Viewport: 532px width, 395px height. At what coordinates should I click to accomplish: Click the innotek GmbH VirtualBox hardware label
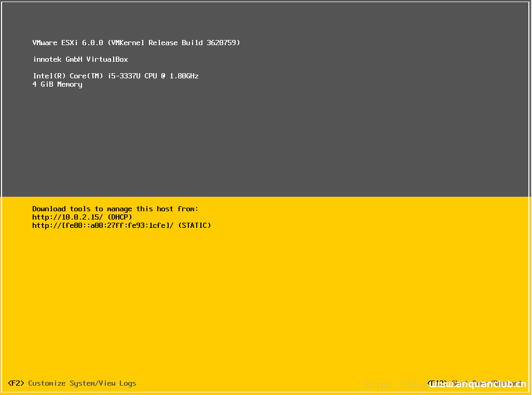80,59
